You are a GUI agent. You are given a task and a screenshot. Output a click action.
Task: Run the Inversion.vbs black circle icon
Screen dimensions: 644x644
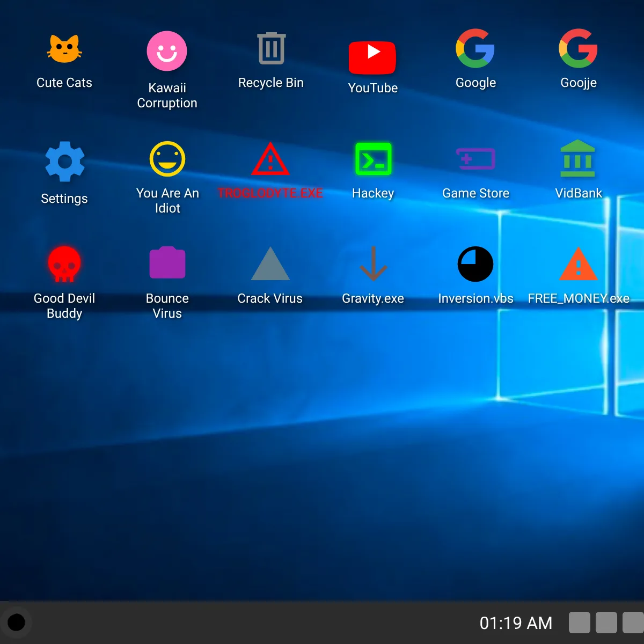tap(475, 264)
